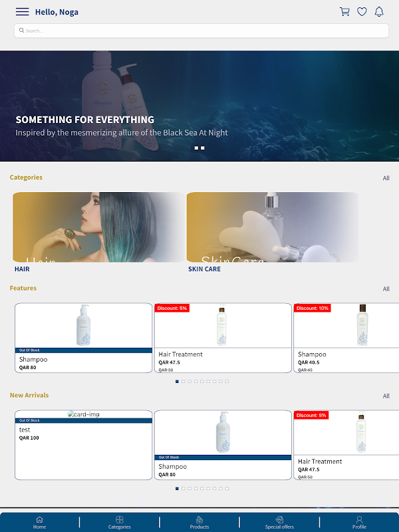Open Features Shopping QAR 80 product card
Image resolution: width=399 pixels, height=532 pixels.
pos(84,338)
